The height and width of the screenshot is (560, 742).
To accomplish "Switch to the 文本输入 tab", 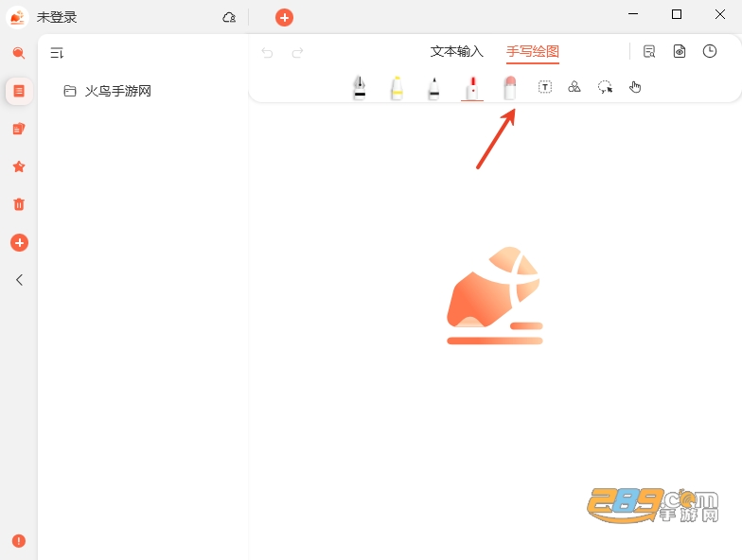I will click(x=456, y=51).
